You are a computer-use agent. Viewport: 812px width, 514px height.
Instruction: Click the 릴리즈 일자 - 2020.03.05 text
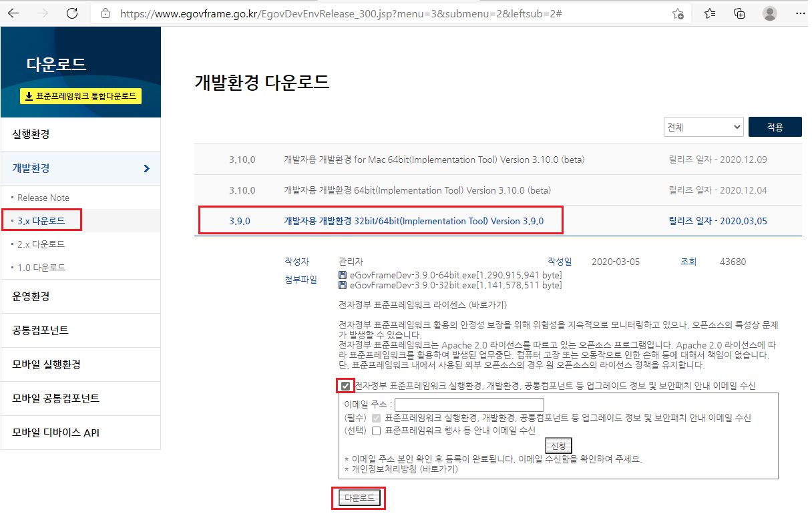click(718, 220)
